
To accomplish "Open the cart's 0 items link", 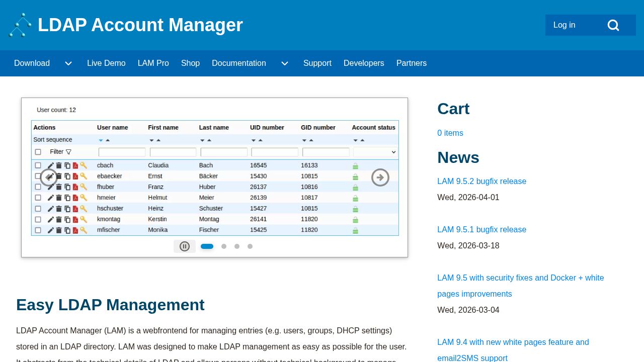I will click(450, 133).
